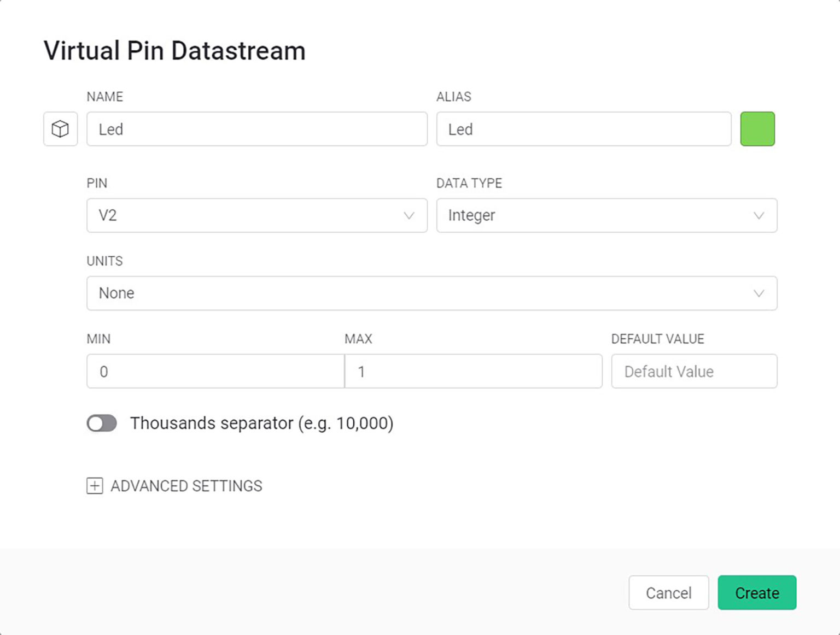The height and width of the screenshot is (635, 840).
Task: Open the green color swatch picker
Action: (x=757, y=129)
